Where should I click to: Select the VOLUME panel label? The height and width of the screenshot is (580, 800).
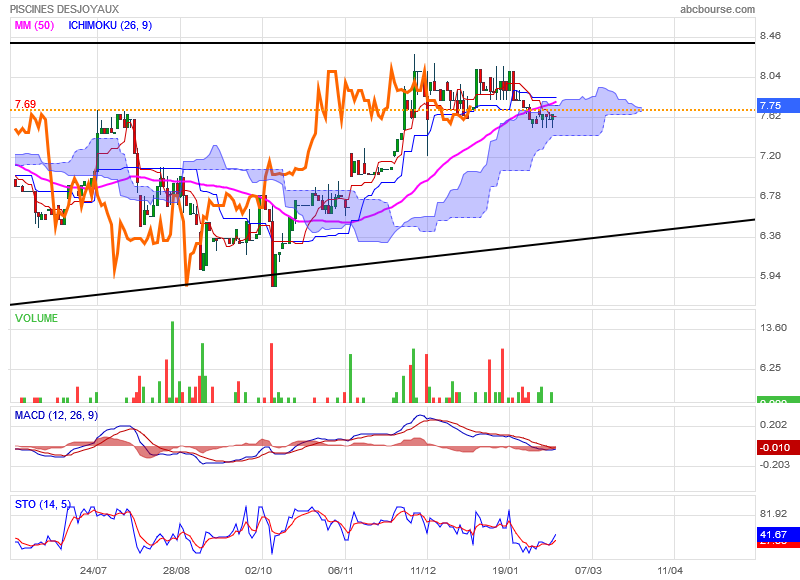coord(36,318)
